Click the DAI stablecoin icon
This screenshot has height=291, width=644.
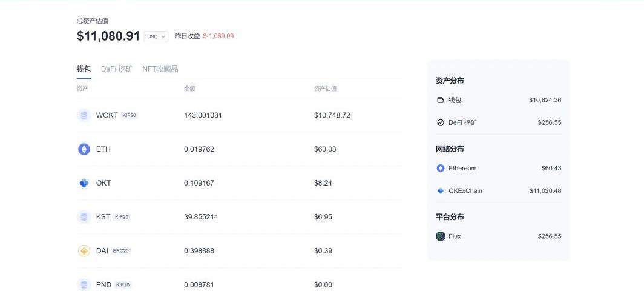tap(84, 251)
